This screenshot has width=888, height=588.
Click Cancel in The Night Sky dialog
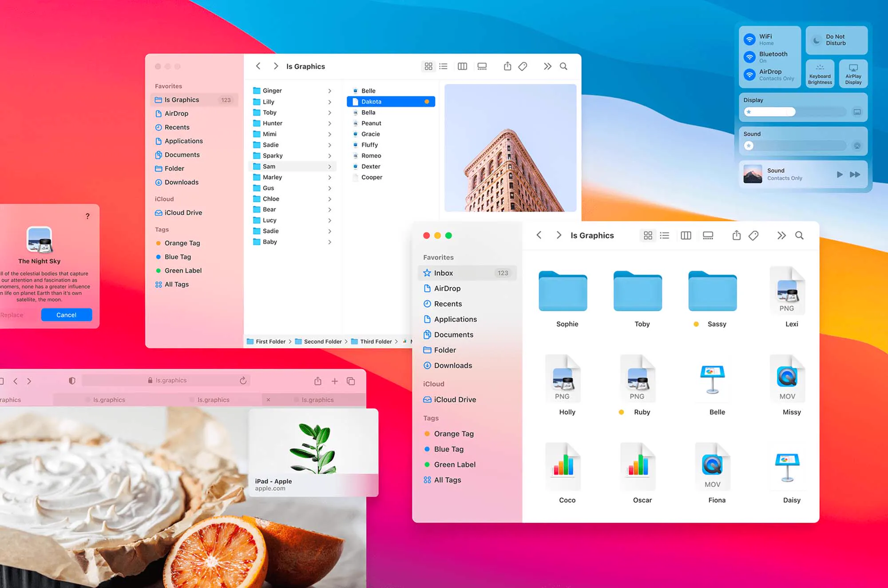click(67, 315)
